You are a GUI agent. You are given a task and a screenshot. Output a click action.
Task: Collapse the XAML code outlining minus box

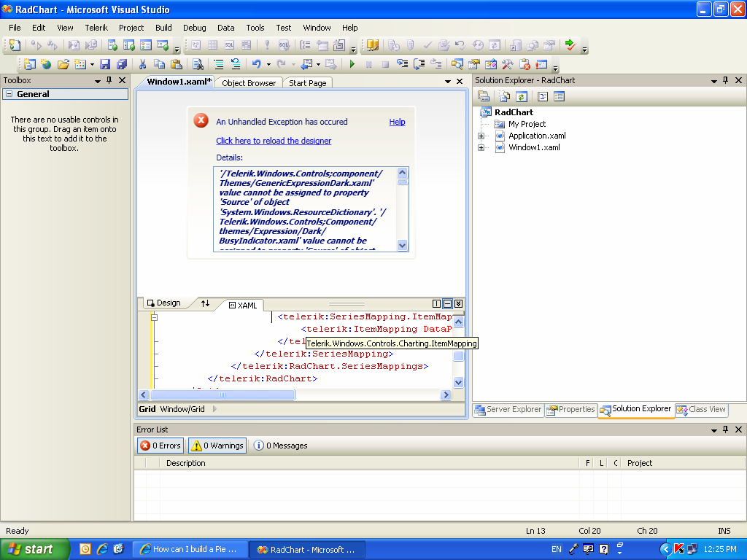[155, 317]
